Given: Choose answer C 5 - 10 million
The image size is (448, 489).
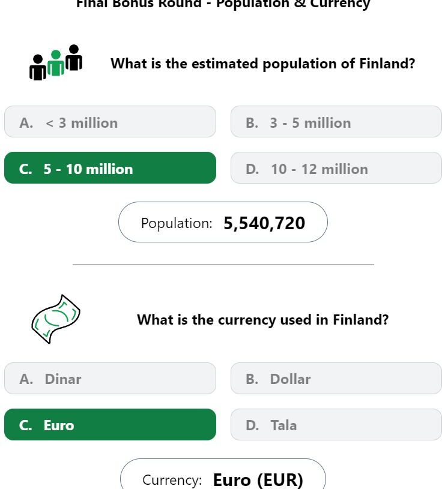Looking at the screenshot, I should 110,168.
